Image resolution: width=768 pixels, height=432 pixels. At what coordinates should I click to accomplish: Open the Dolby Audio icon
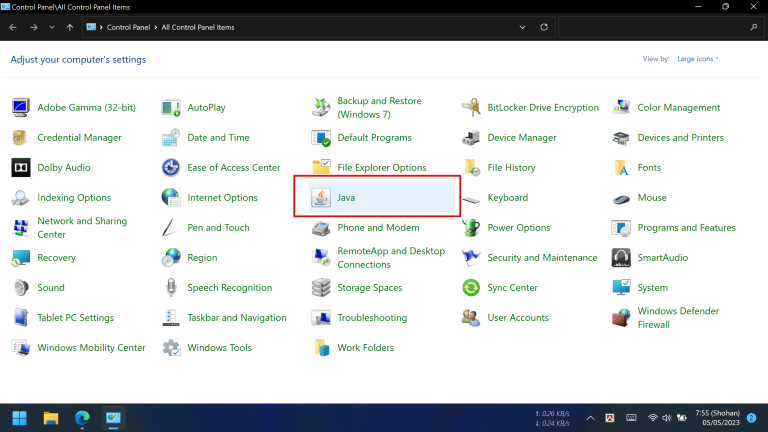click(x=21, y=168)
